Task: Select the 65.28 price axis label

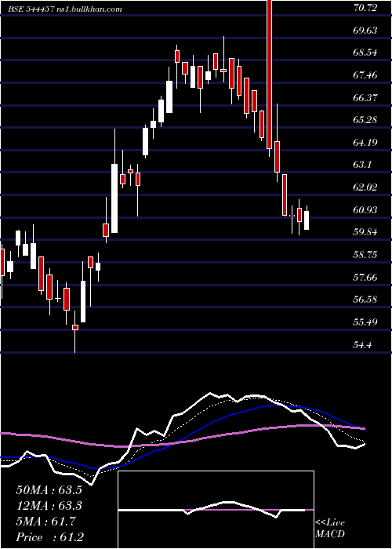Action: [x=365, y=120]
